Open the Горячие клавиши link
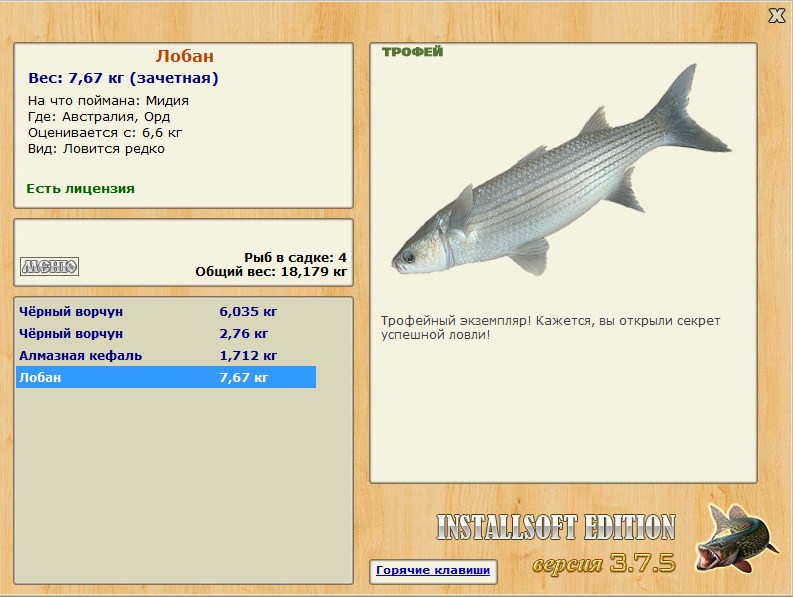The image size is (793, 597). (433, 570)
